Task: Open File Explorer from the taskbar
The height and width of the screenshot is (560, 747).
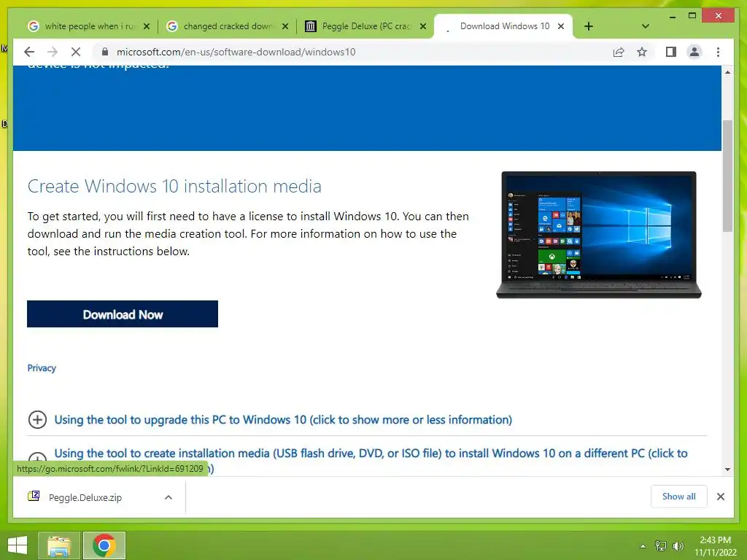Action: (59, 545)
